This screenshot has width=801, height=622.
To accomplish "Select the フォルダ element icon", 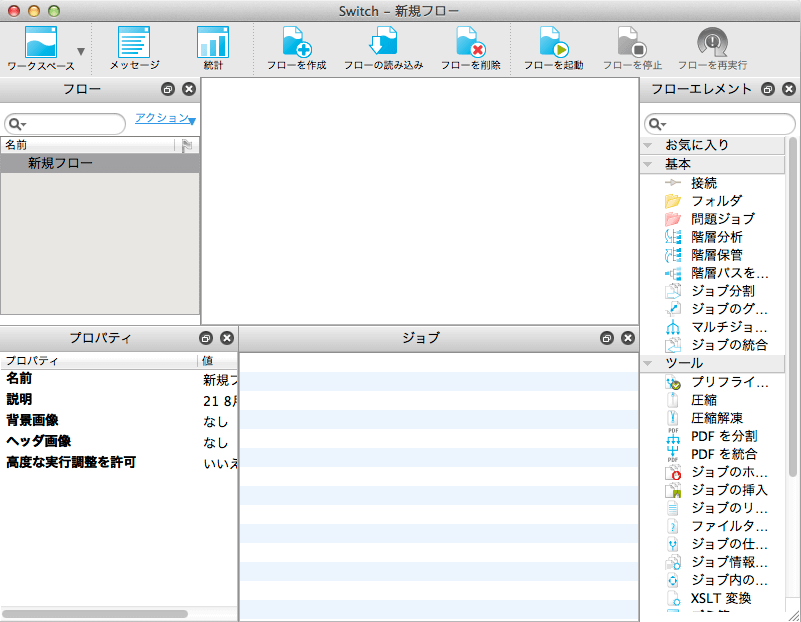I will point(673,201).
